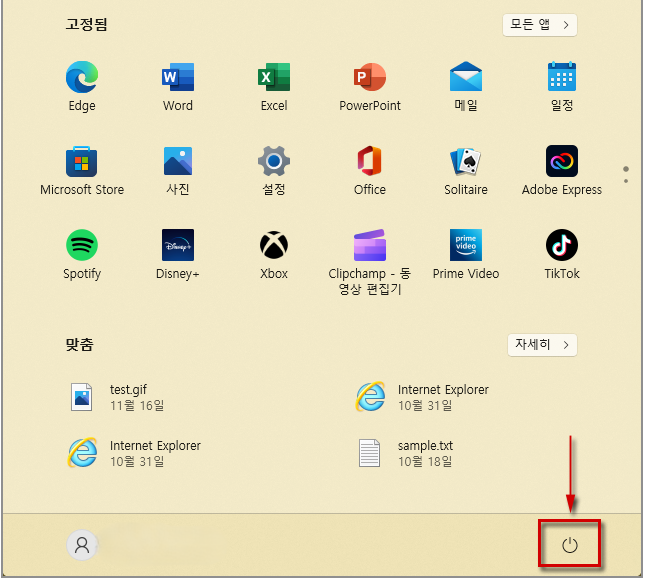Open the Edge browser app
The width and height of the screenshot is (649, 584).
coord(82,86)
